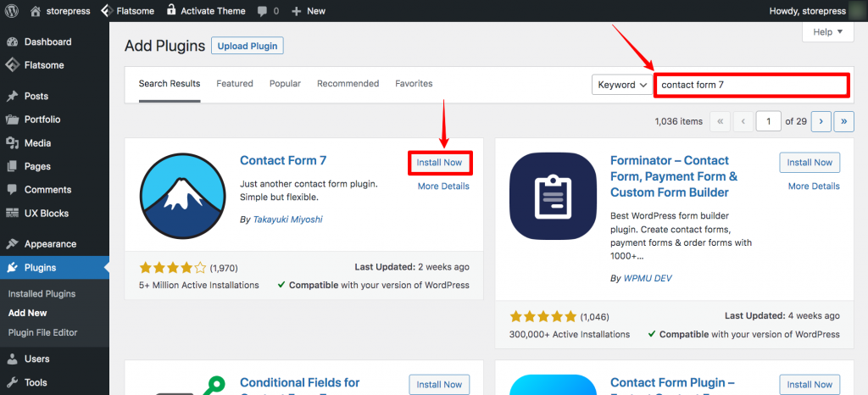Switch to the Search Results tab

170,84
